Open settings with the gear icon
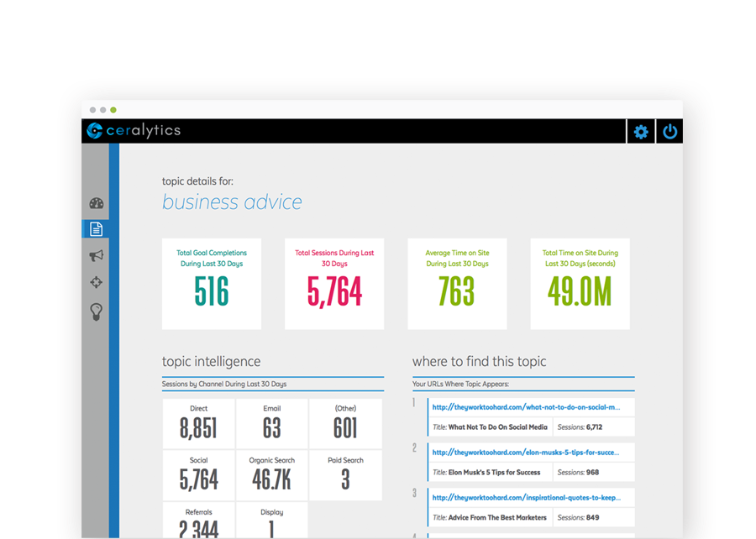 pyautogui.click(x=640, y=131)
